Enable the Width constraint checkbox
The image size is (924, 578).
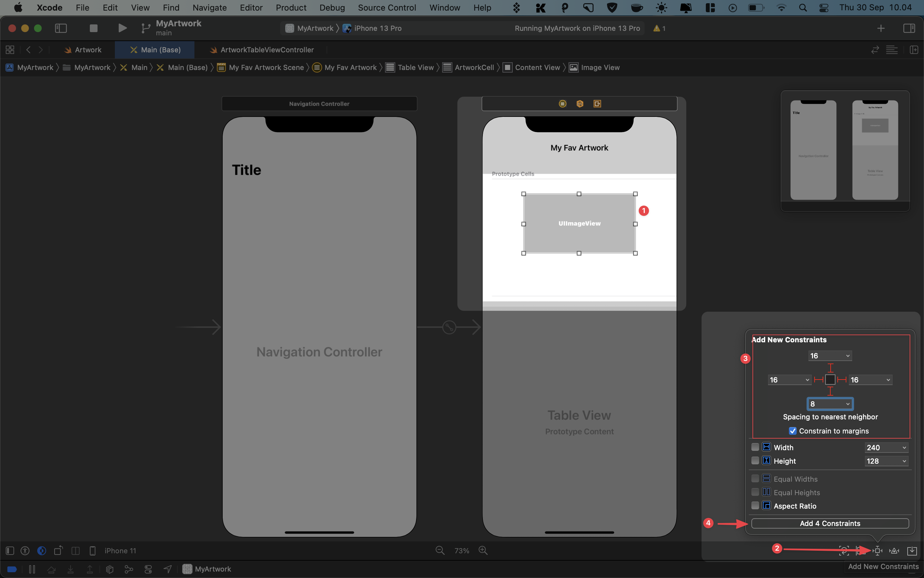[x=755, y=447]
